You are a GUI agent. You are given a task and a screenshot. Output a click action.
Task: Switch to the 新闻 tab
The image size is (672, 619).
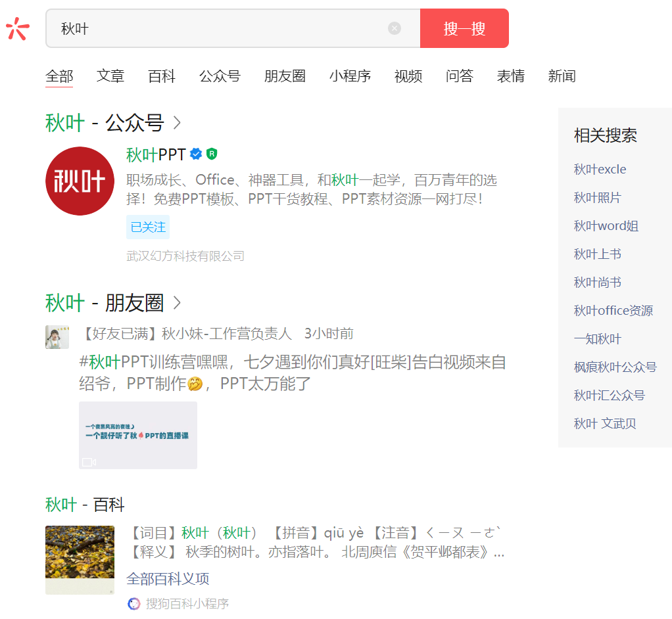click(x=562, y=76)
